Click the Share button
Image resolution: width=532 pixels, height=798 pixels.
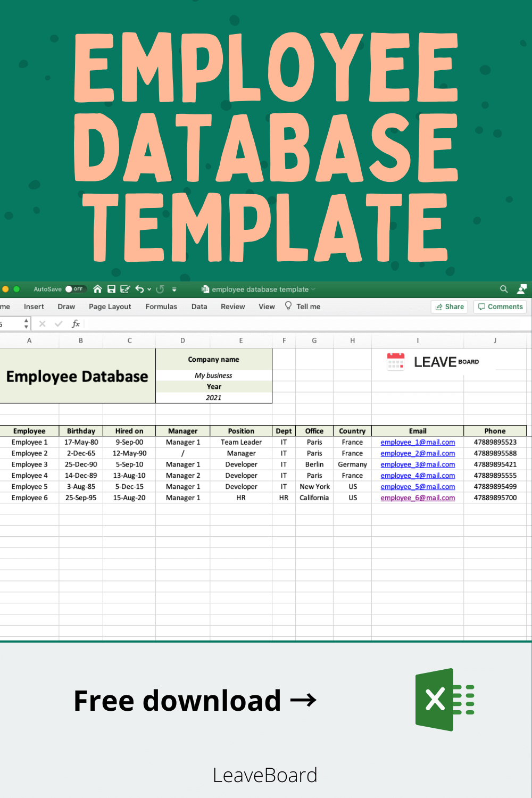(449, 306)
